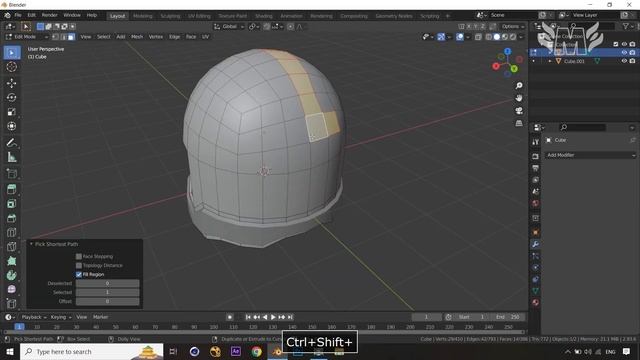
Task: Select the Cursor tool in toolbar
Action: click(11, 67)
